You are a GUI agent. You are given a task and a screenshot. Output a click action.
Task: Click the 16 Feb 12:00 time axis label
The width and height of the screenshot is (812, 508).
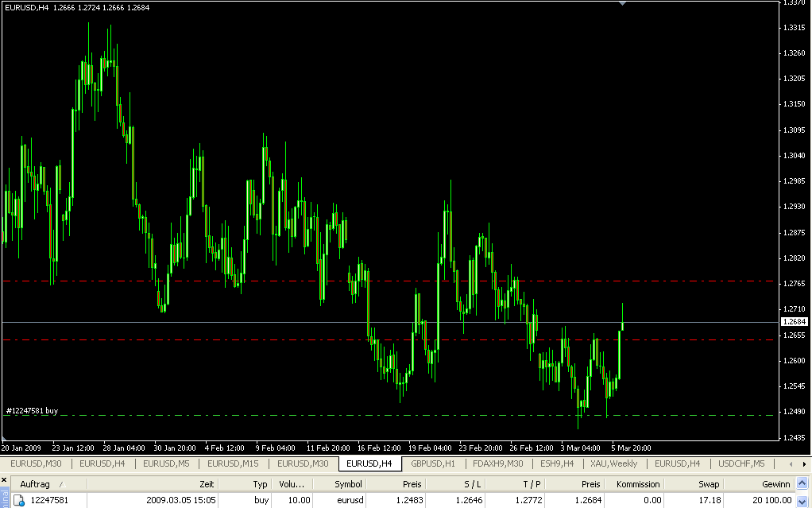click(379, 448)
